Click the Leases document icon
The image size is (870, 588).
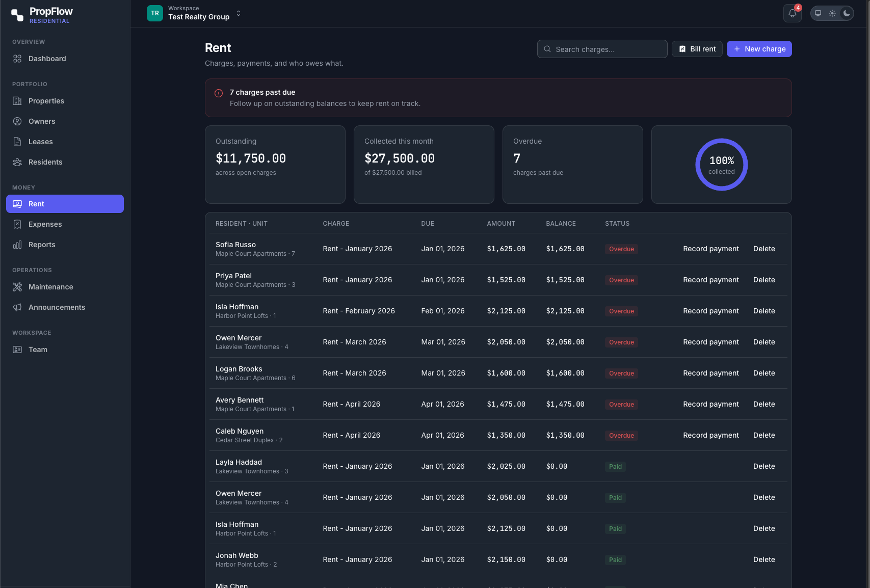(x=17, y=142)
